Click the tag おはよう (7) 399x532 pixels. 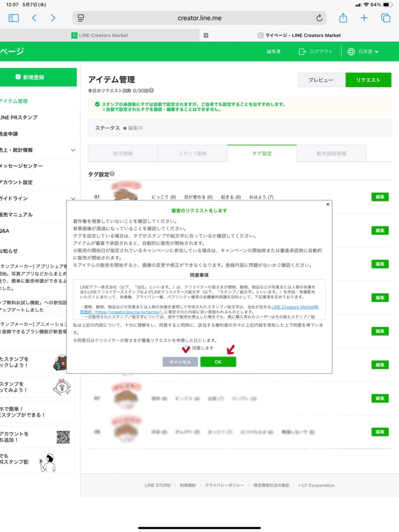[261, 197]
